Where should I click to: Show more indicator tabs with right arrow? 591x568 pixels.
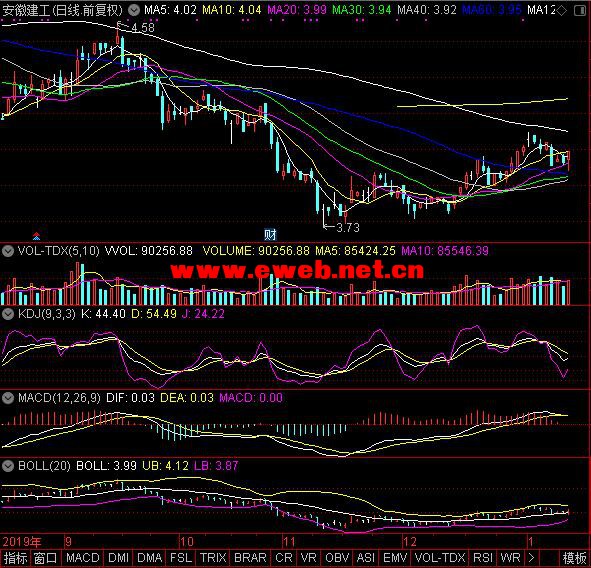(x=531, y=557)
